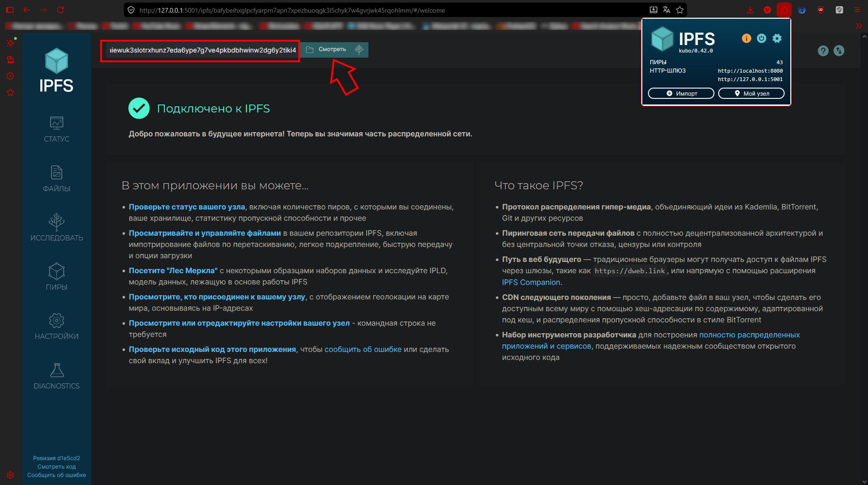Open the Пиры section in the sidebar

click(x=57, y=277)
